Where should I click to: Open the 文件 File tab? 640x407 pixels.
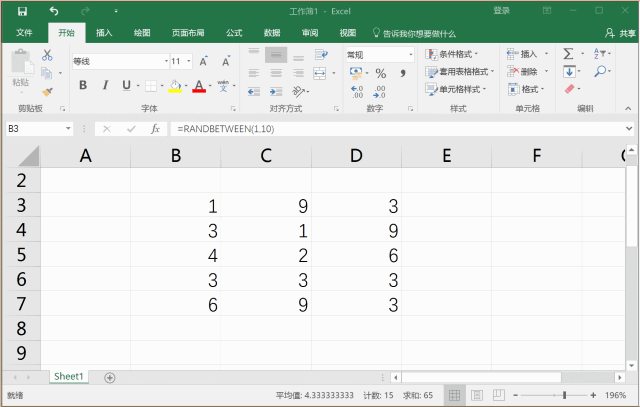tap(24, 33)
